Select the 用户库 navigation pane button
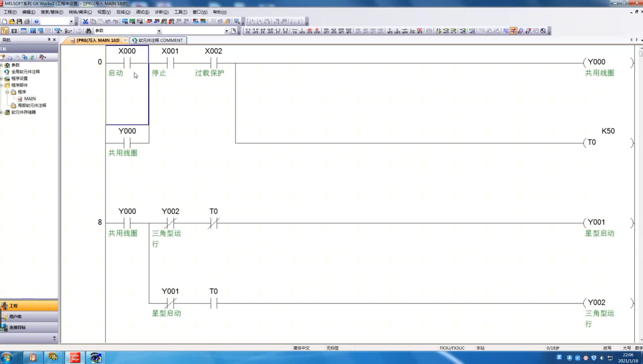 pos(29,316)
